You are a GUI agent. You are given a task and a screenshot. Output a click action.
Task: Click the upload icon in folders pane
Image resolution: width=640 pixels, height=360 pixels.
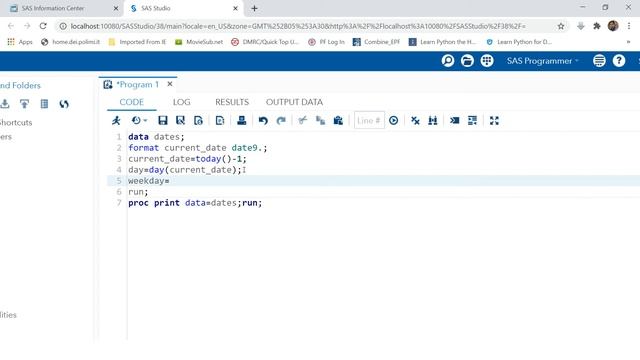[24, 104]
